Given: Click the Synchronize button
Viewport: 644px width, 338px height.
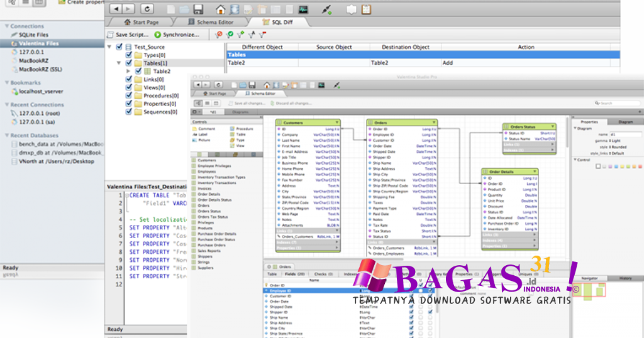Looking at the screenshot, I should pyautogui.click(x=177, y=35).
